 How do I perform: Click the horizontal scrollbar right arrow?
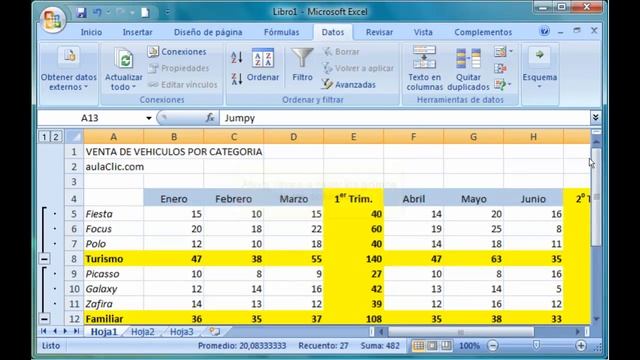(578, 332)
